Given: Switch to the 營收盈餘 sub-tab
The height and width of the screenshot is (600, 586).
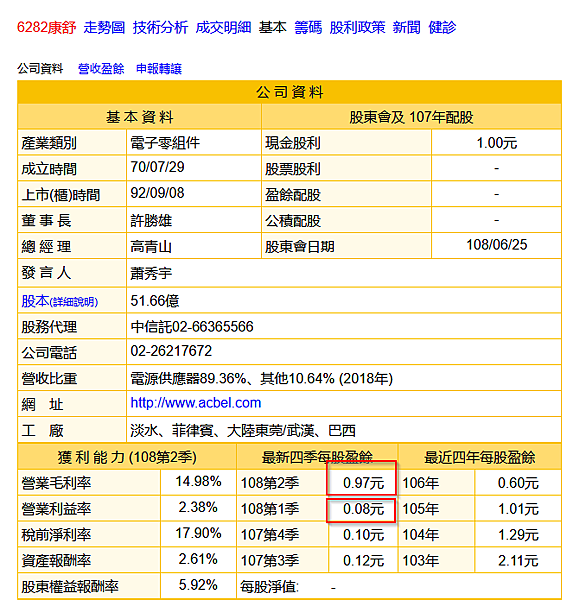Looking at the screenshot, I should [x=101, y=68].
